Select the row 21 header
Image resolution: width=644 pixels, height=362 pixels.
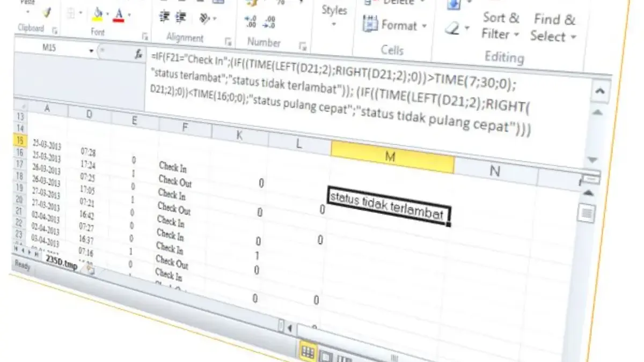pyautogui.click(x=18, y=211)
